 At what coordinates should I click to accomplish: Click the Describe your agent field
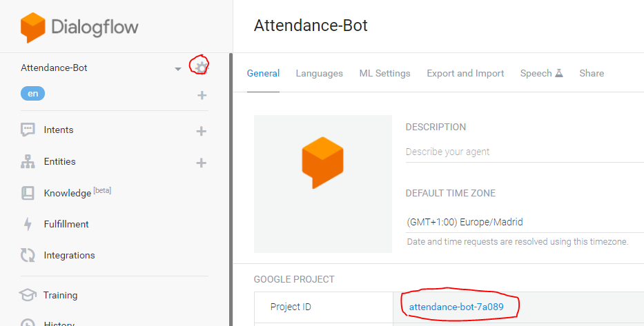point(525,152)
